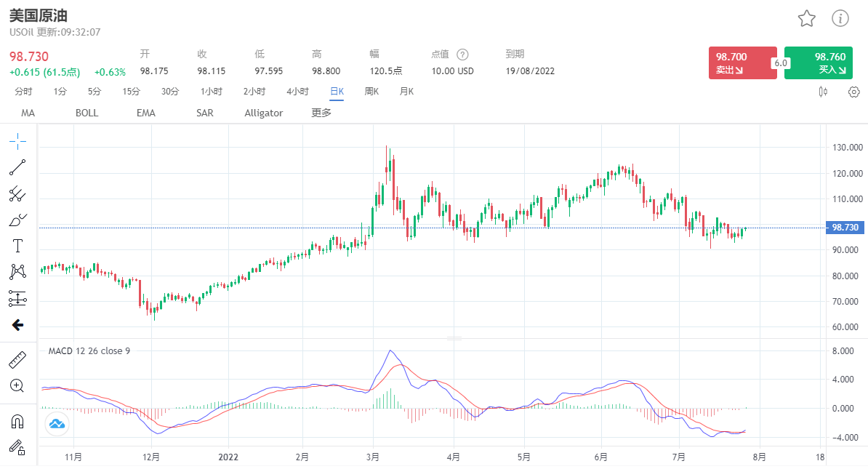Click the green 买入 98.760 button
Image resolution: width=868 pixels, height=469 pixels.
coord(818,63)
